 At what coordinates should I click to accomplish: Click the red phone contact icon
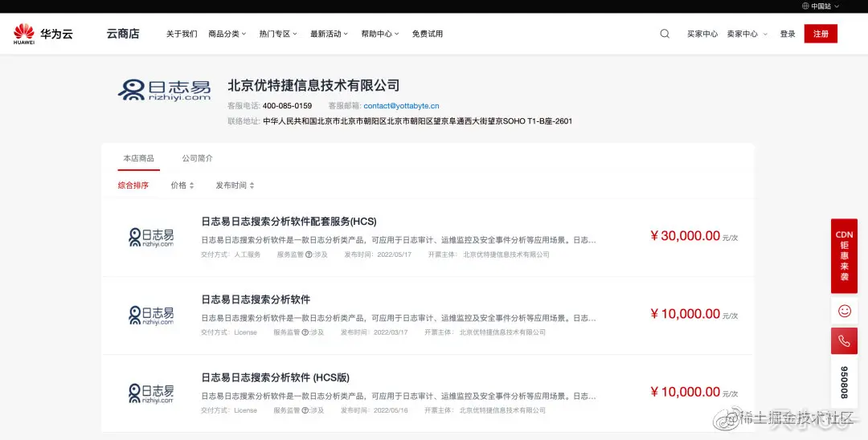click(844, 341)
